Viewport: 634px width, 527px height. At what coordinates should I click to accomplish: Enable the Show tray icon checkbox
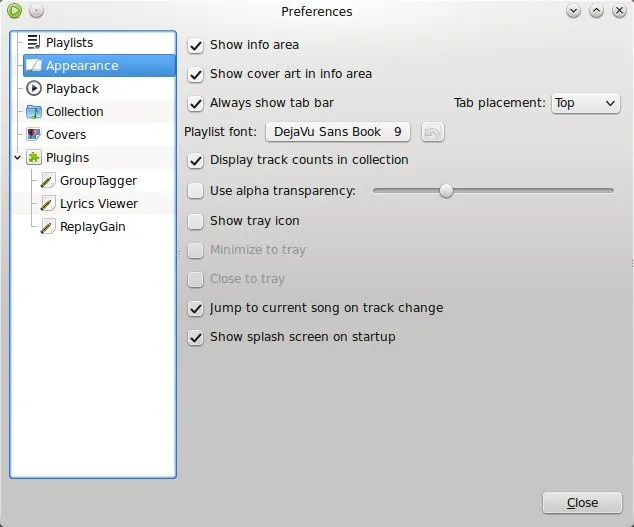[x=196, y=221]
